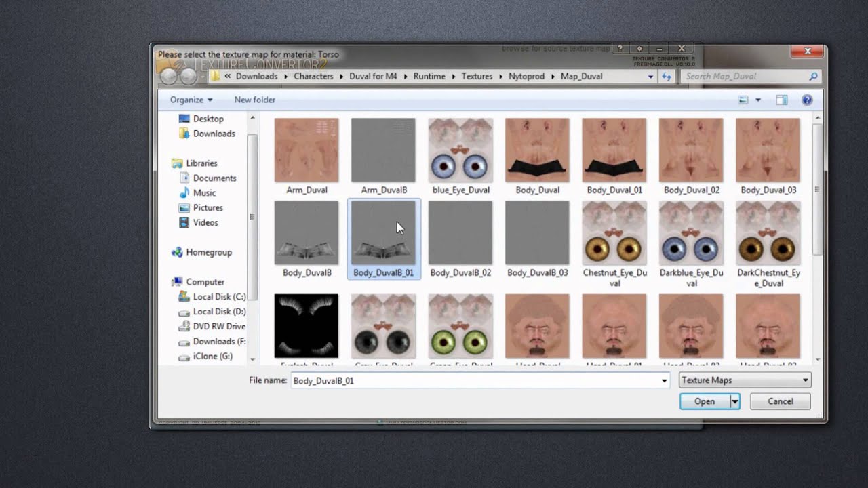Browse Local Disk (D:)
The image size is (868, 488).
pos(212,312)
